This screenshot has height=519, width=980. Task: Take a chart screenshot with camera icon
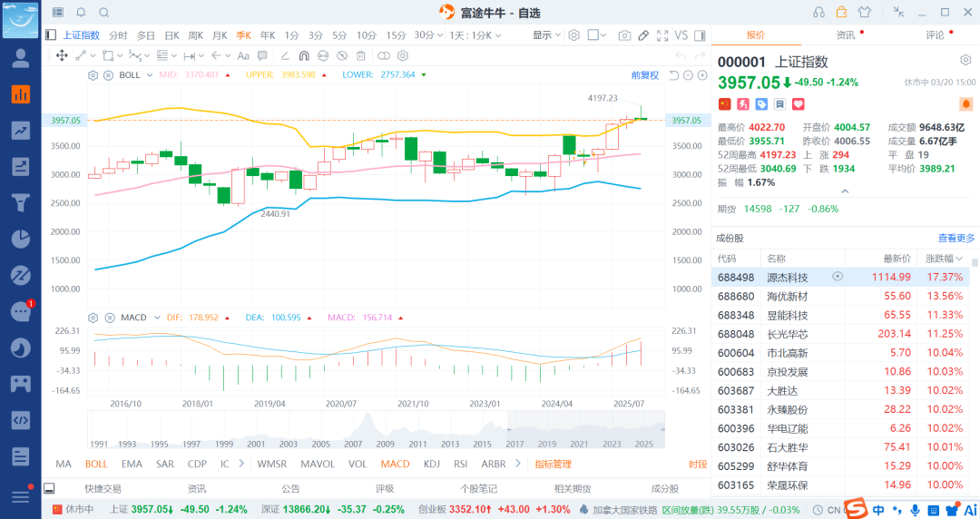tap(624, 35)
